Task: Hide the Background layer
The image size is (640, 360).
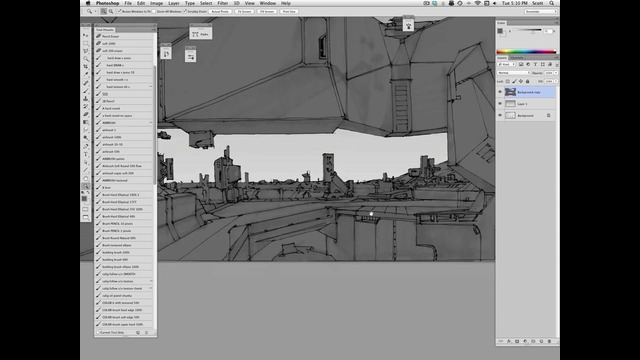Action: click(500, 116)
